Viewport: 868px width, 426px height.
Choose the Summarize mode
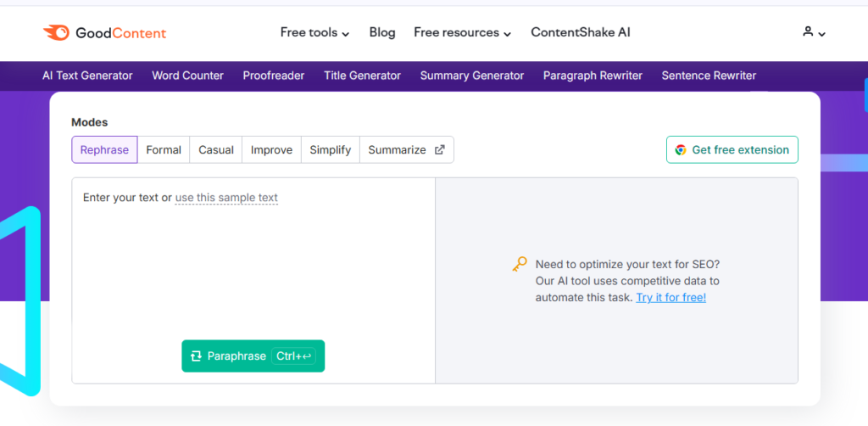coord(406,149)
